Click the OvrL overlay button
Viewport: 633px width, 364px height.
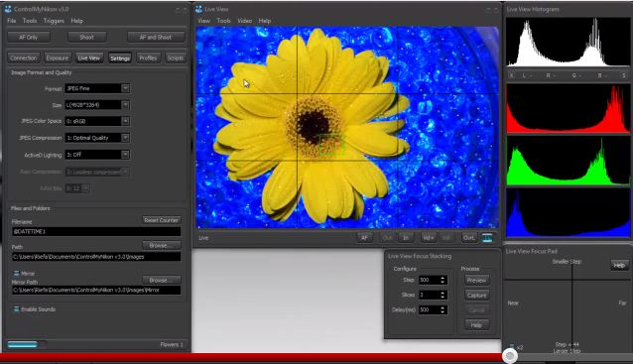click(468, 238)
